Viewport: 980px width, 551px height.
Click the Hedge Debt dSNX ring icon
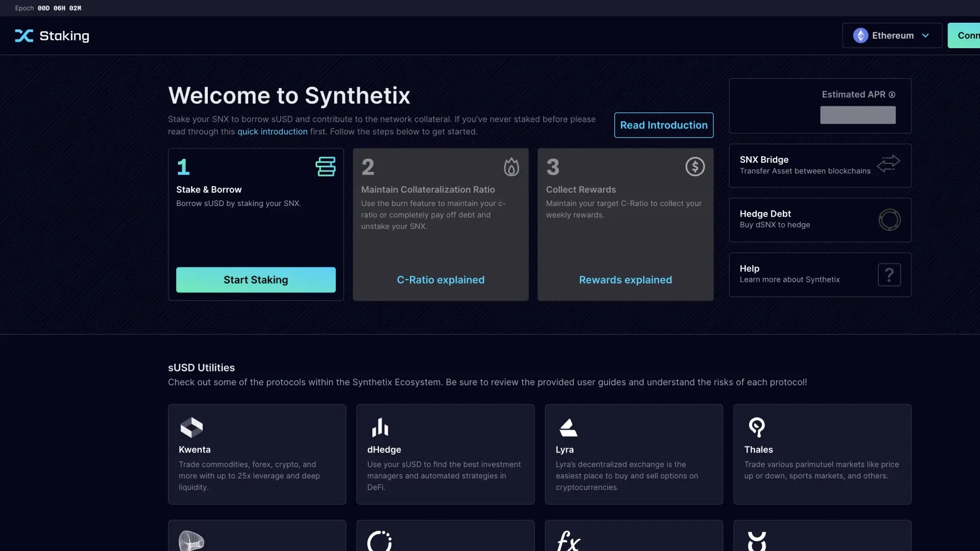click(889, 220)
